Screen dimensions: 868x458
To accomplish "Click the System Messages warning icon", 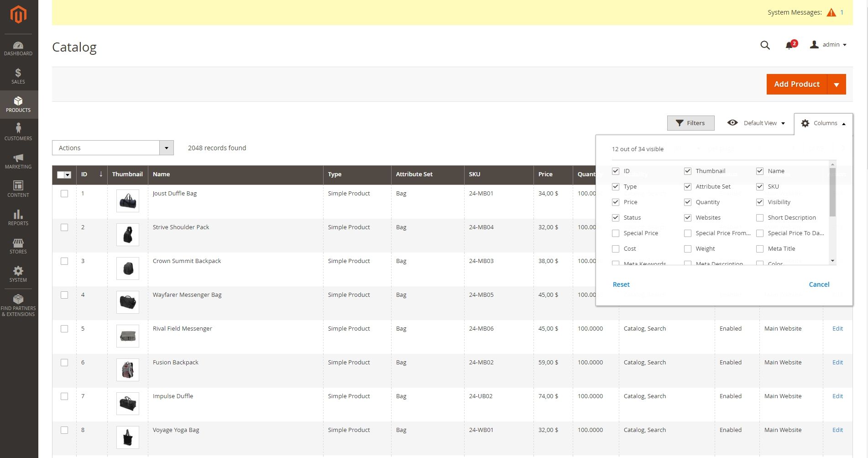I will coord(831,12).
